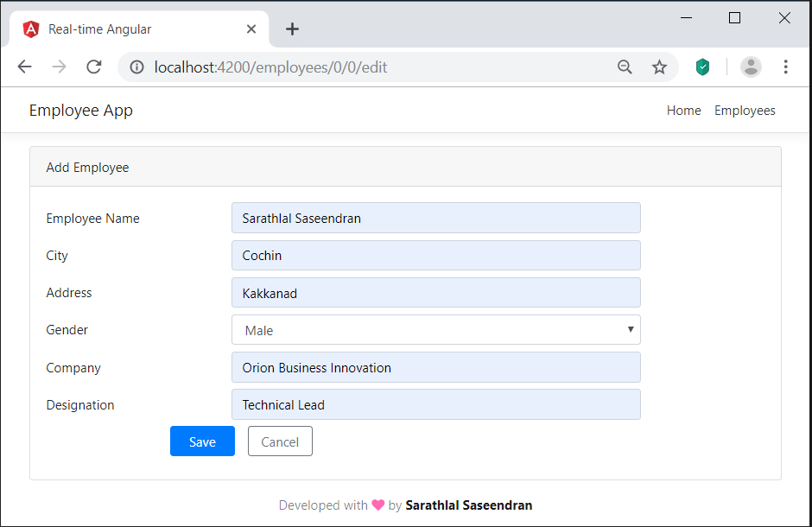Click the green shield extension icon
This screenshot has width=812, height=527.
coord(702,66)
